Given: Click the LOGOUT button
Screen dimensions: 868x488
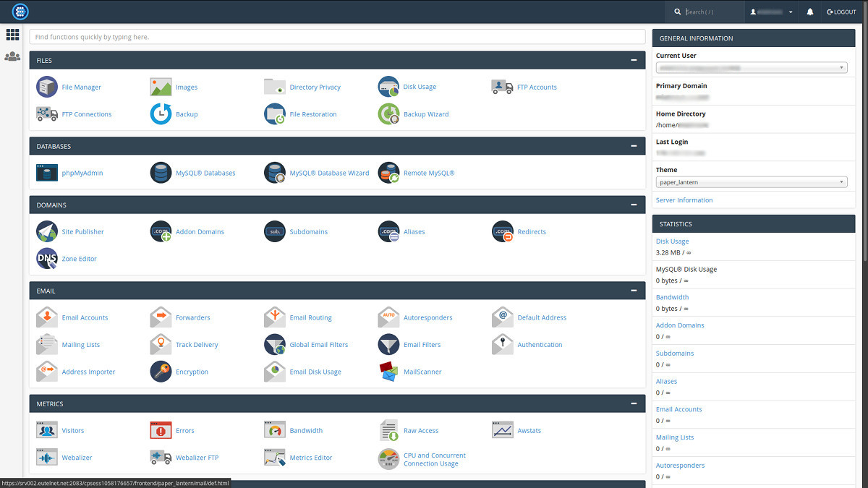Looking at the screenshot, I should pos(841,12).
